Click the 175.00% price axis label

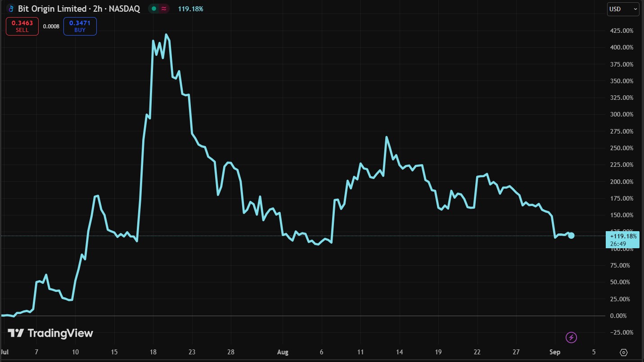click(621, 198)
